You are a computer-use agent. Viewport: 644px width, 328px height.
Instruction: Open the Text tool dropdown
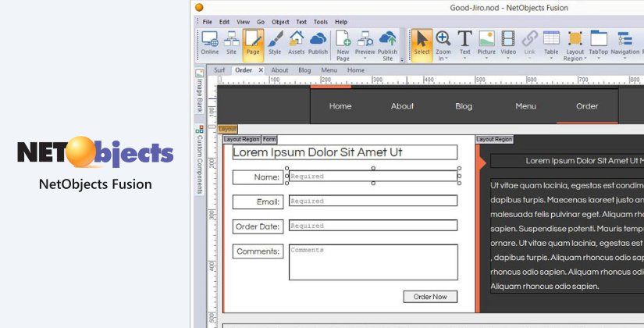464,59
